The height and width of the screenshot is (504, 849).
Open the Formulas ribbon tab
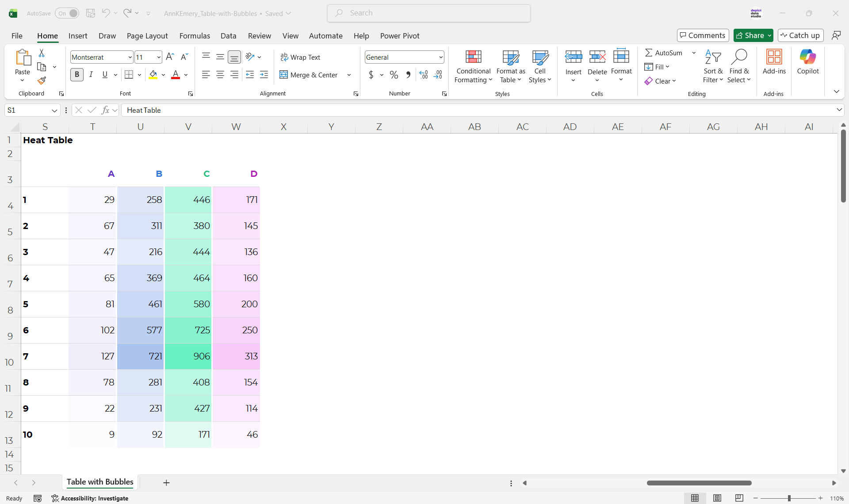[195, 36]
